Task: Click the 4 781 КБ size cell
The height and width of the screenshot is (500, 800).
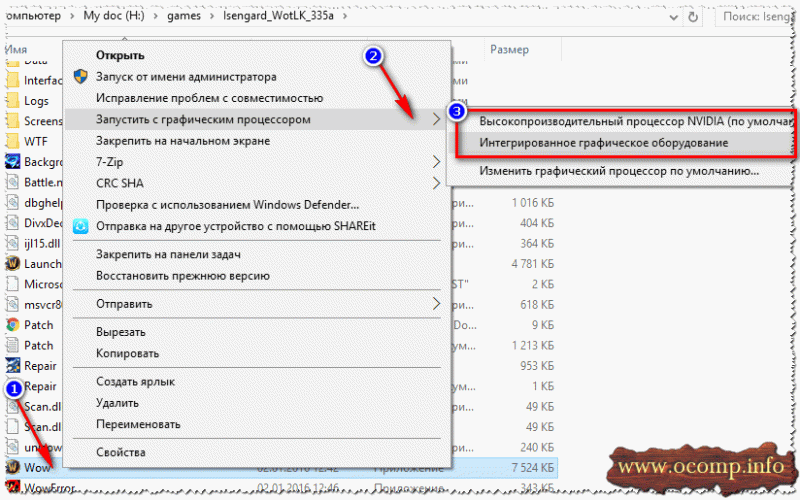Action: point(533,264)
